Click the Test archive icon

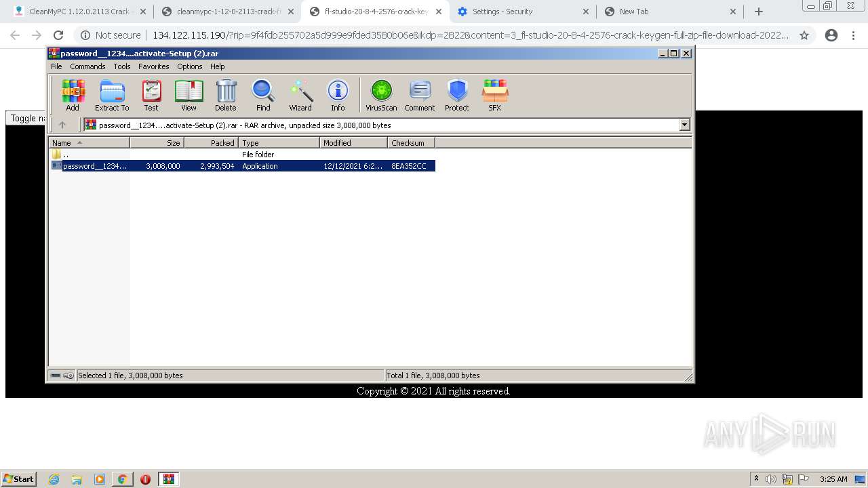(x=151, y=96)
